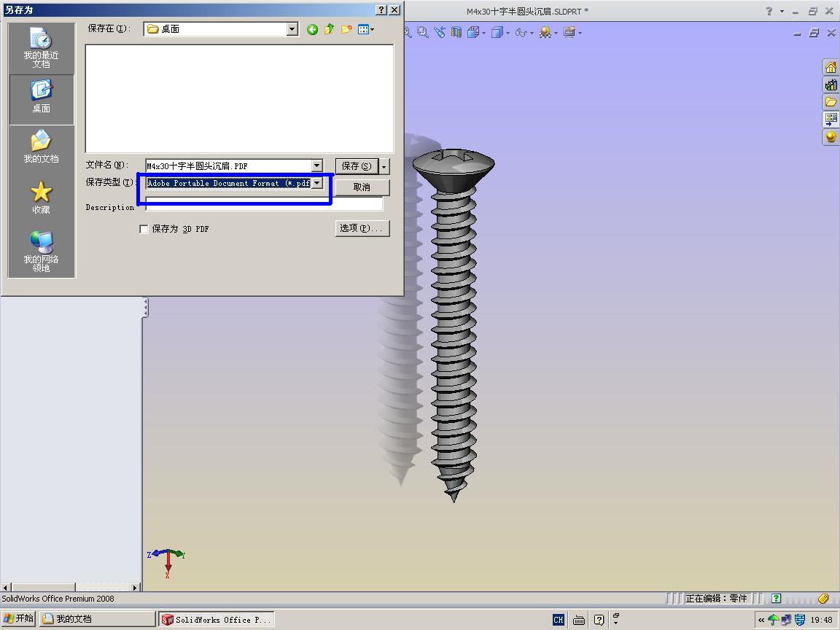Select the Previous View tool
Image resolution: width=840 pixels, height=630 pixels.
pyautogui.click(x=440, y=33)
